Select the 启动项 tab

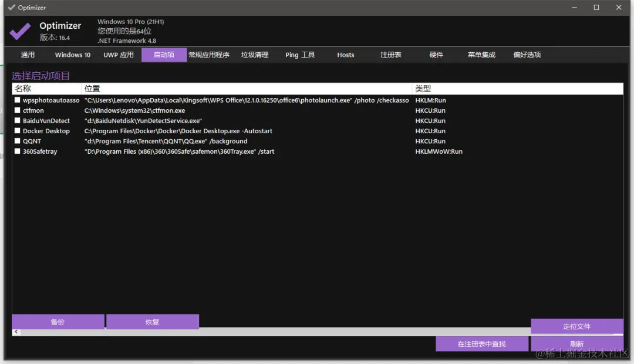(164, 55)
